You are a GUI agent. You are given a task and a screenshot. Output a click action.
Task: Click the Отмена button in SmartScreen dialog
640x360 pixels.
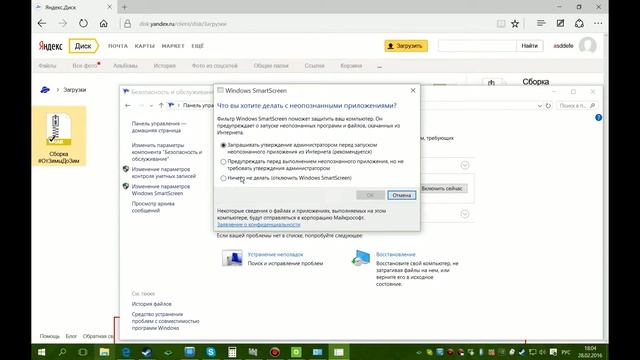402,195
